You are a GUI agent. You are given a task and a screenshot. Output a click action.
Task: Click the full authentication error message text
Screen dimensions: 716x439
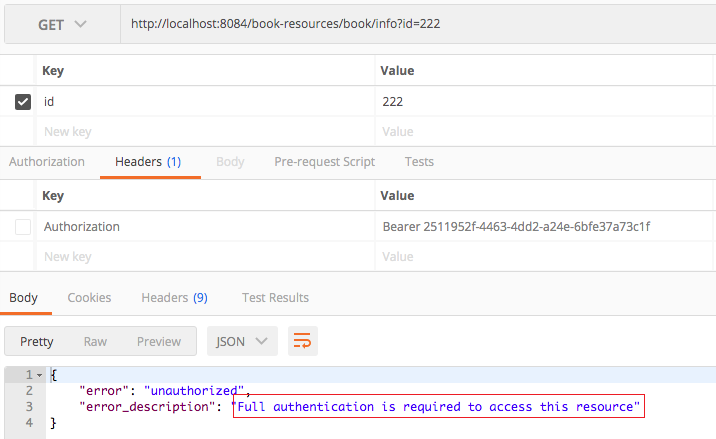coord(438,407)
